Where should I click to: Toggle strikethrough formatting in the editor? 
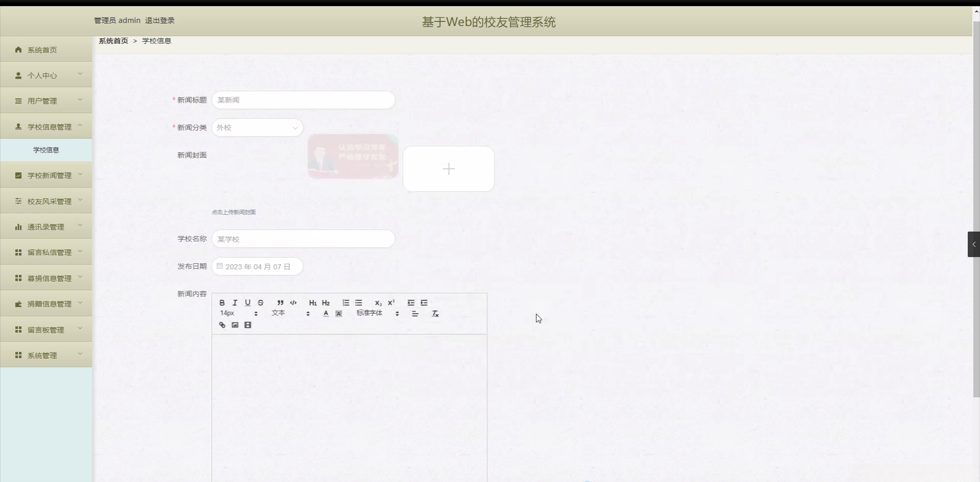260,302
